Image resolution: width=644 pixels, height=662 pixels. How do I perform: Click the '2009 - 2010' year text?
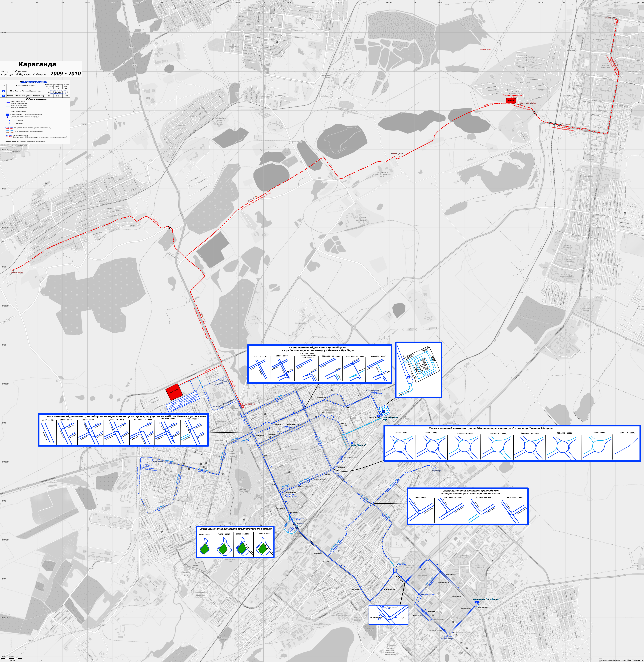(66, 74)
